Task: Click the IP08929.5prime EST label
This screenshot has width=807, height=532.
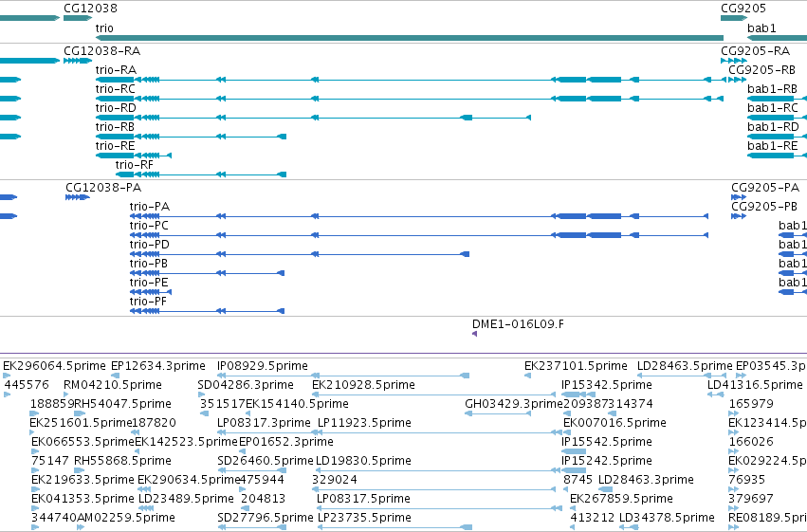Action: [x=263, y=366]
